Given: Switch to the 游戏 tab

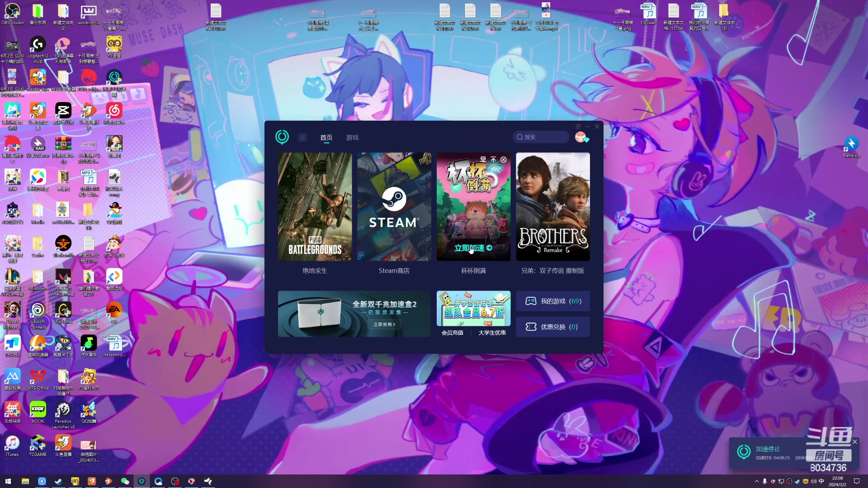Looking at the screenshot, I should [352, 137].
